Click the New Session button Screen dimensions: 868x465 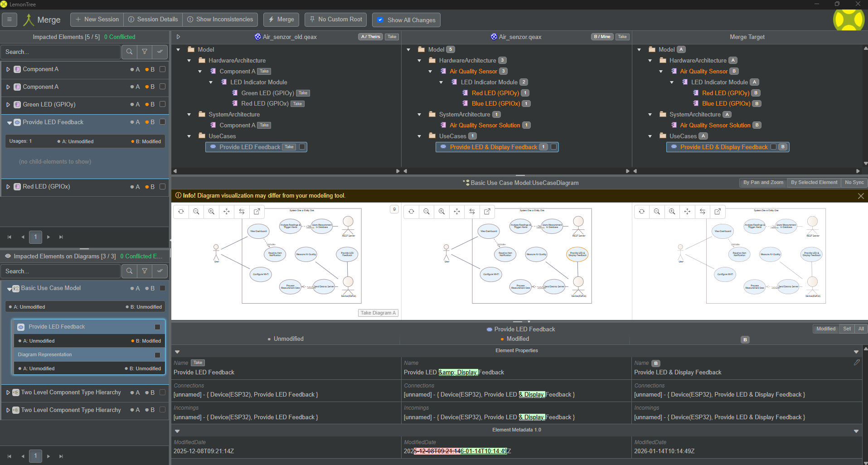click(97, 19)
